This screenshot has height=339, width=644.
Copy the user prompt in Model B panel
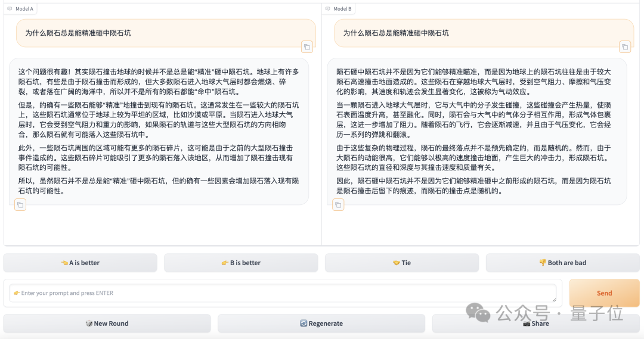624,46
